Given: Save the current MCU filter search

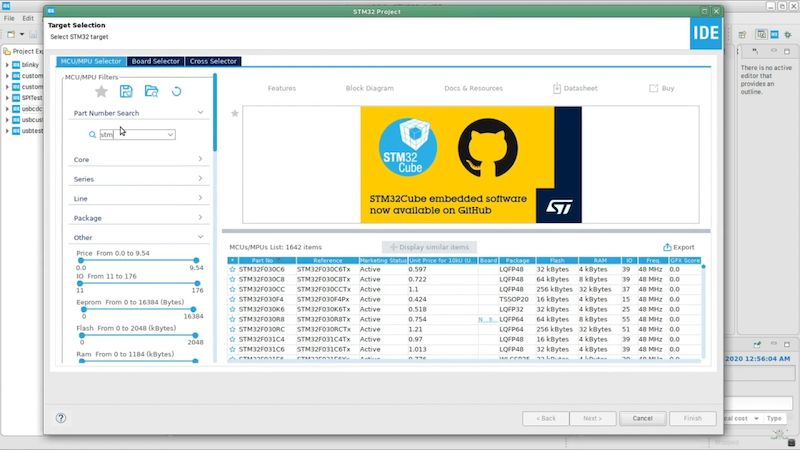Looking at the screenshot, I should [126, 91].
